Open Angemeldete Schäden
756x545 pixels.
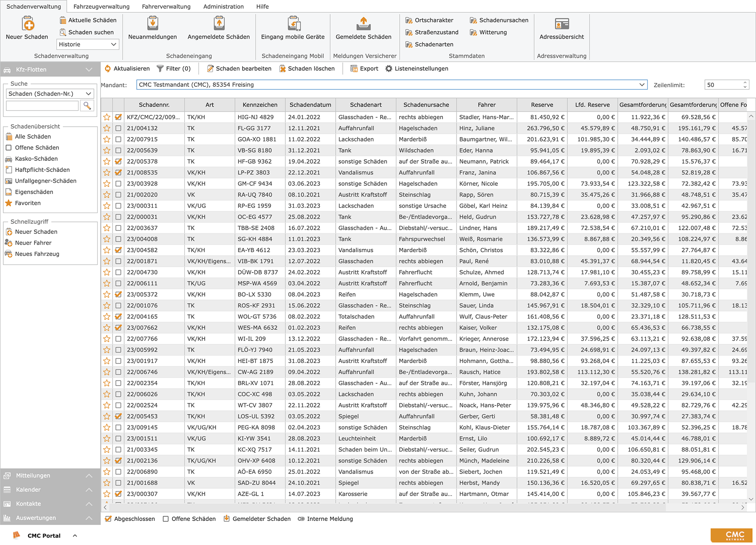219,28
